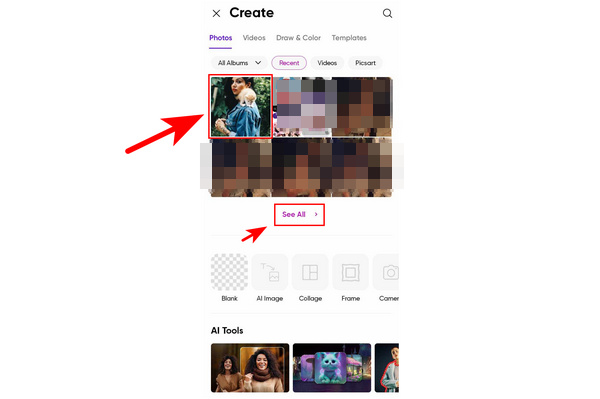
Task: Select the Picsart filter chip
Action: click(365, 63)
